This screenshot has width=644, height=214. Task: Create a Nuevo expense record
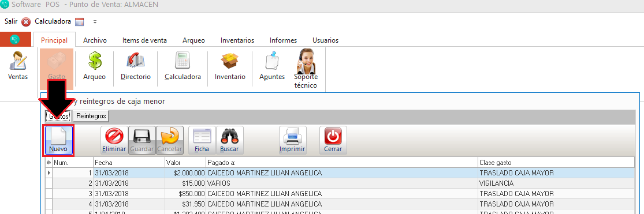pyautogui.click(x=58, y=140)
